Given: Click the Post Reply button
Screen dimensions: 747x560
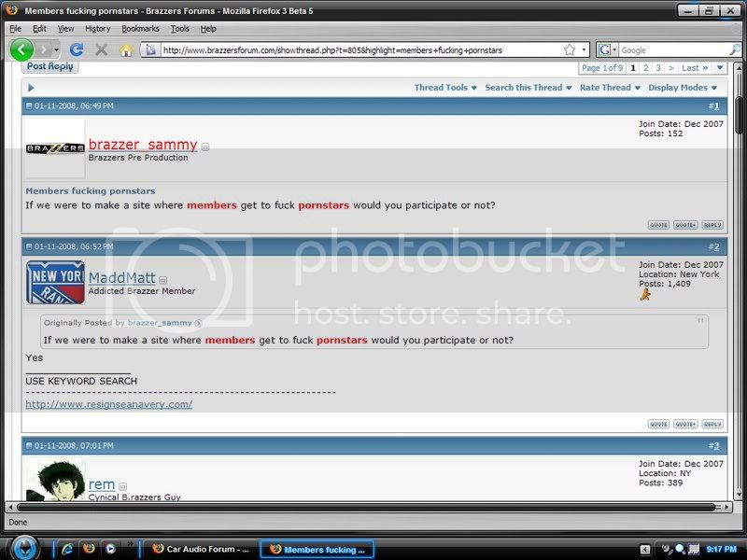Looking at the screenshot, I should 49,66.
